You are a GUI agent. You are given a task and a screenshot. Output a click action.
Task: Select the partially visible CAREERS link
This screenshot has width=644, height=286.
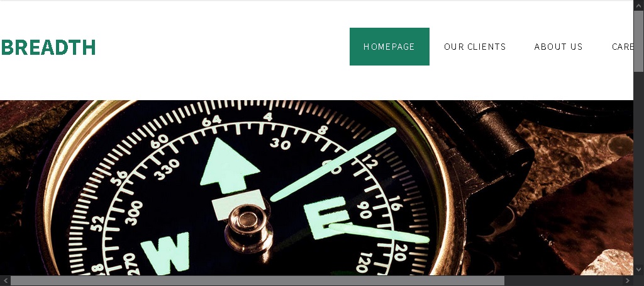click(622, 47)
